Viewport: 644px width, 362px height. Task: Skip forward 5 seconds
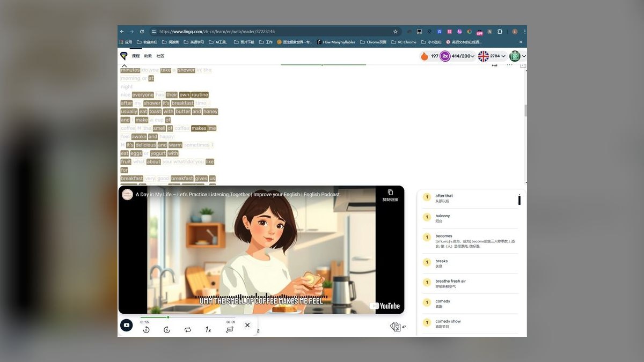[167, 330]
